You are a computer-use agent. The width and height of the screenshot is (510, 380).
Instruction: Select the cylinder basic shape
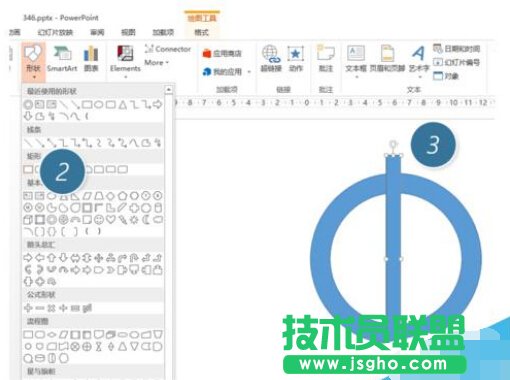click(158, 208)
